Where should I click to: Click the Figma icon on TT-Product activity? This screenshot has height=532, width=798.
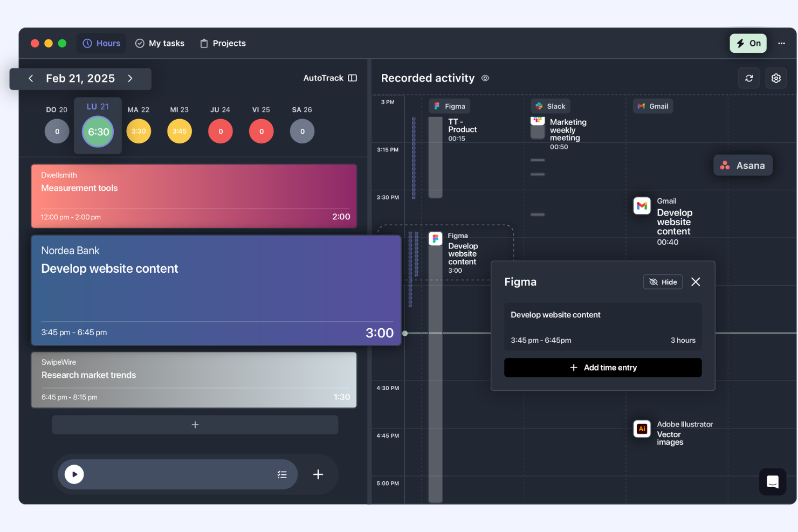click(437, 106)
